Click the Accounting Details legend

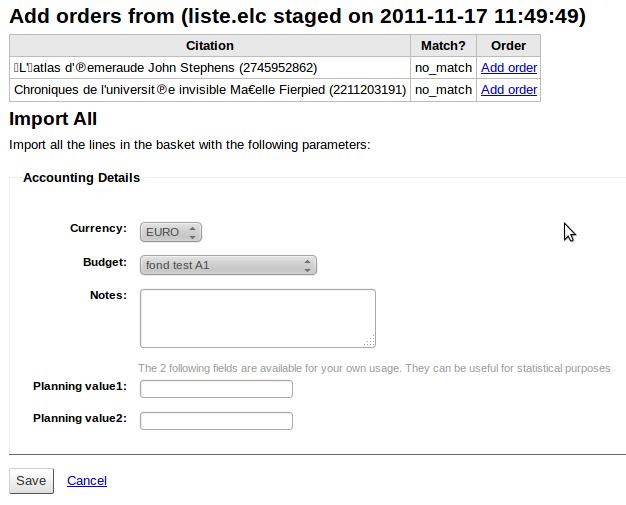click(81, 178)
